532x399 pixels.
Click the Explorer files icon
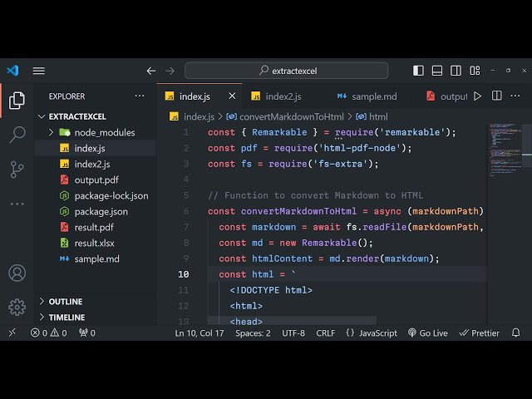click(17, 101)
